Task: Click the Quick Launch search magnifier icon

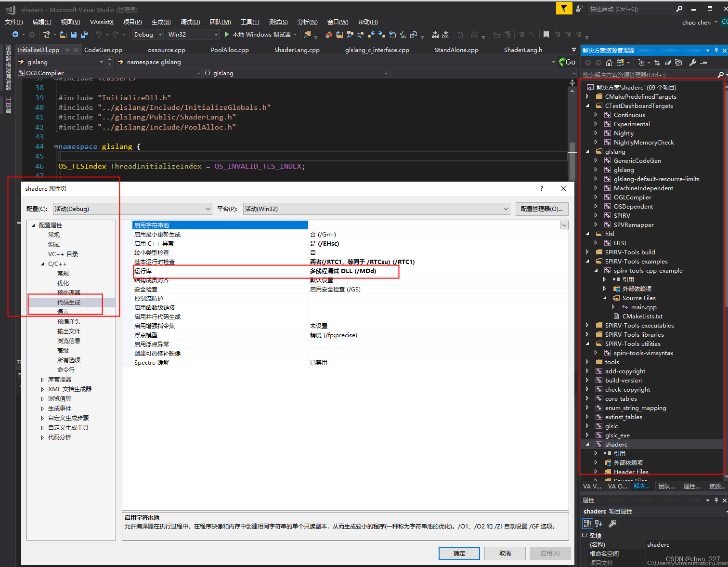Action: (679, 9)
